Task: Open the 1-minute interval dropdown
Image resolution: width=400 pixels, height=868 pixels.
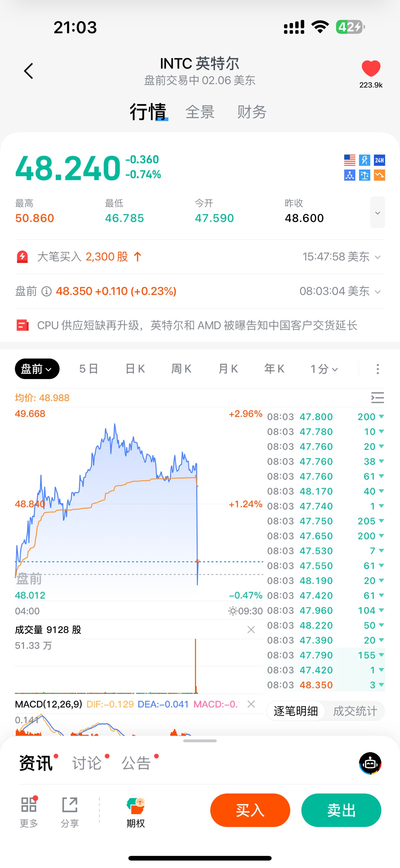Action: 324,369
